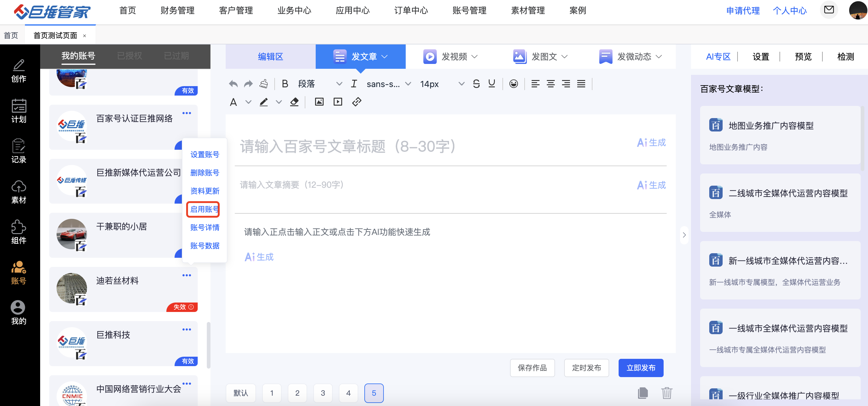Click the 保存作品 button
The width and height of the screenshot is (868, 406).
532,368
